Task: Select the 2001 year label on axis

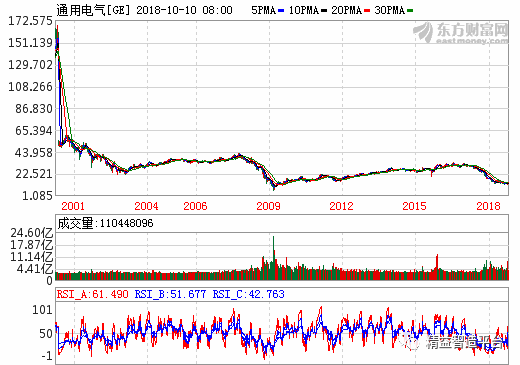Action: (x=73, y=206)
